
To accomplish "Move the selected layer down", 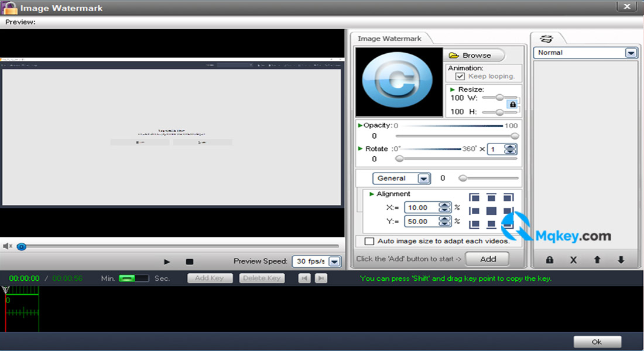I will point(621,260).
